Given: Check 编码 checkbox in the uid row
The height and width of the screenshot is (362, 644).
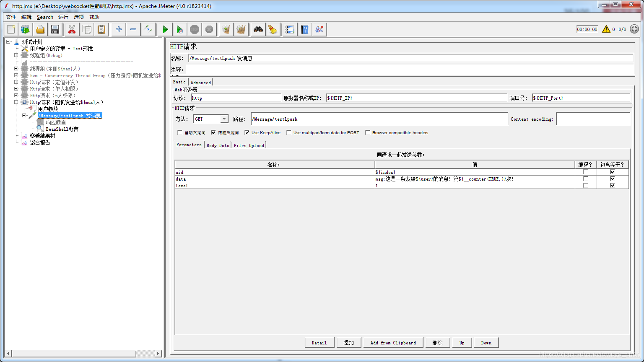Looking at the screenshot, I should (x=586, y=172).
